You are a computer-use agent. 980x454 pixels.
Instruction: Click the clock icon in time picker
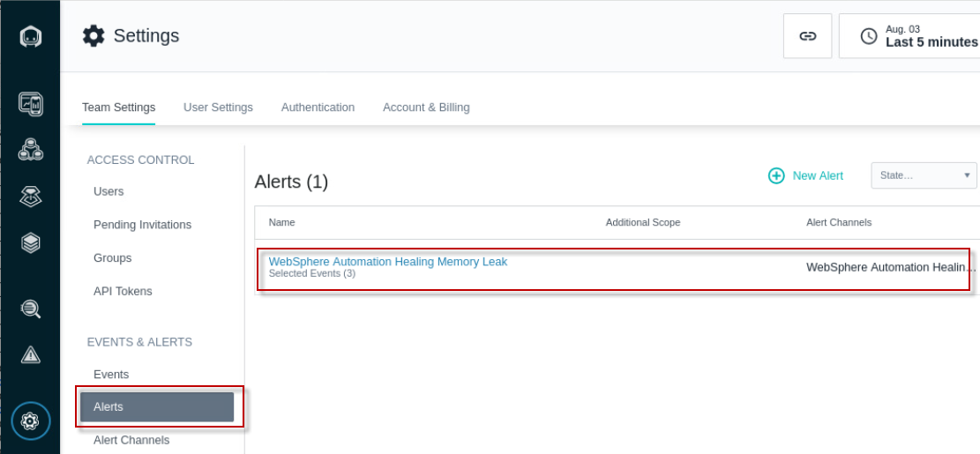pos(869,36)
